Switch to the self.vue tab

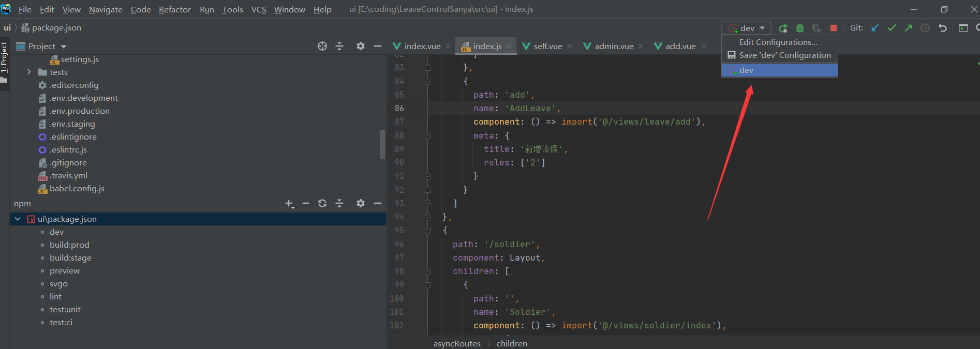coord(547,46)
